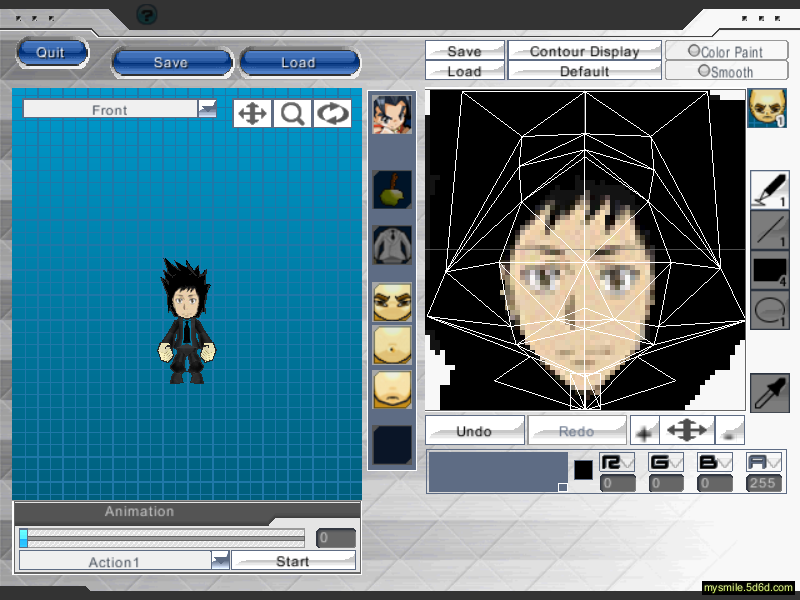Expand the Action1 animation dropdown

point(220,561)
